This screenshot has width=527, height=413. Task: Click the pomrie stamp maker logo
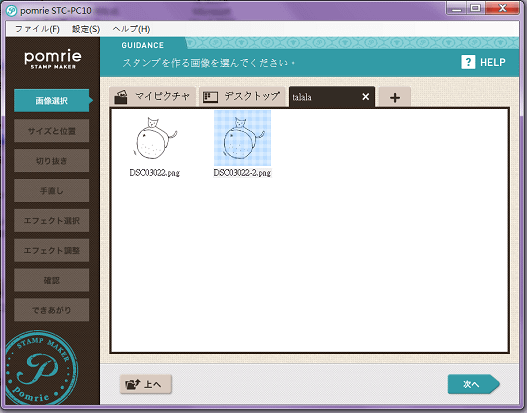[53, 59]
